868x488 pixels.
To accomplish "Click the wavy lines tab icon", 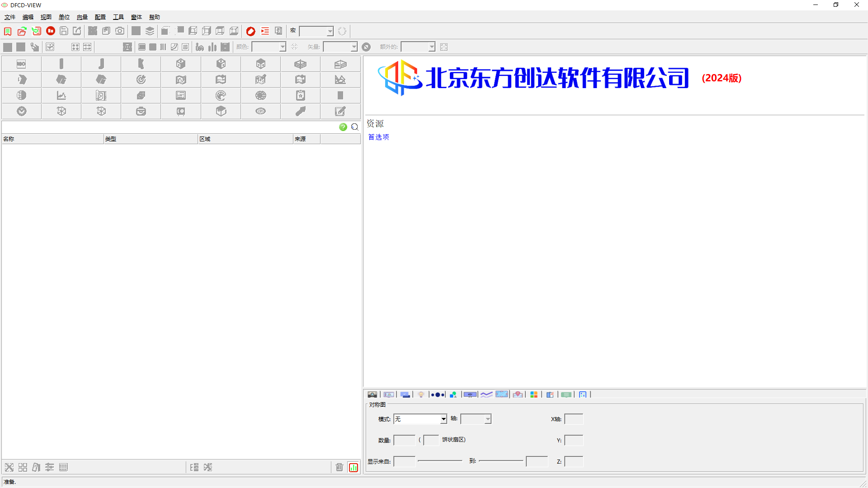I will [x=486, y=394].
